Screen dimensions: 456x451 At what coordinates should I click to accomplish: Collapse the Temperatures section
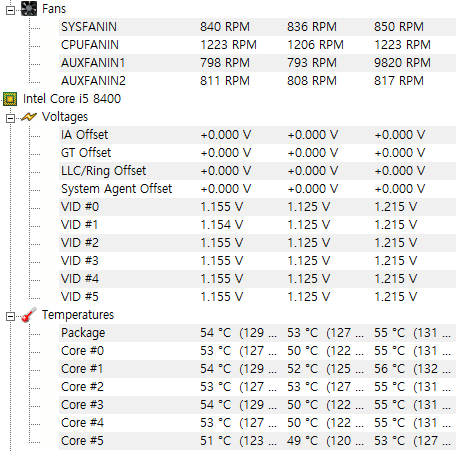pos(10,316)
